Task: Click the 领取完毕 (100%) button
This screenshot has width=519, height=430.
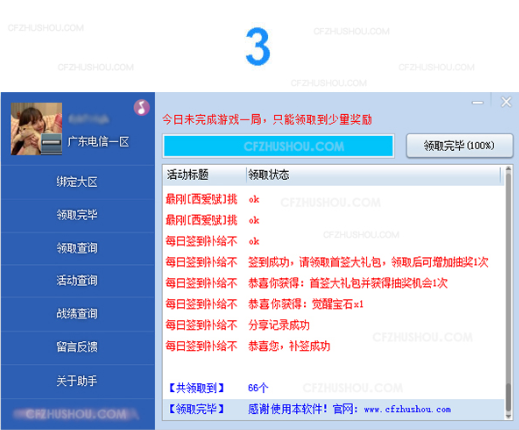Action: tap(459, 146)
